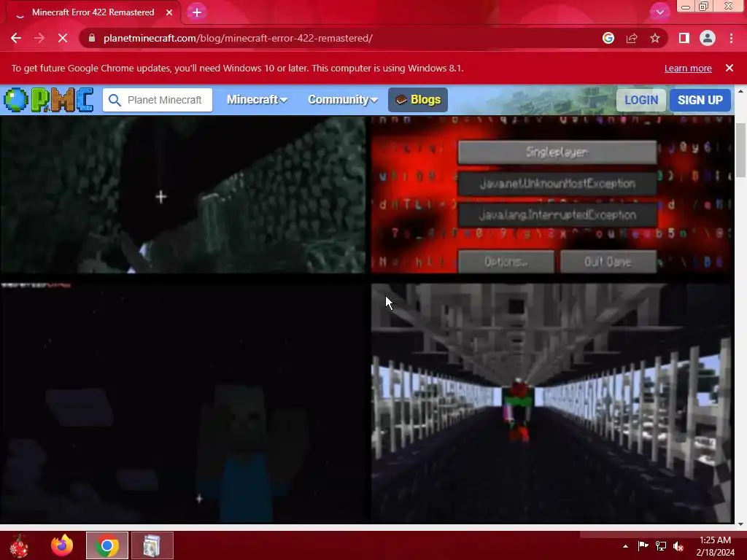This screenshot has width=747, height=560.
Task: Click the Planet Minecraft PMC logo
Action: pos(49,100)
